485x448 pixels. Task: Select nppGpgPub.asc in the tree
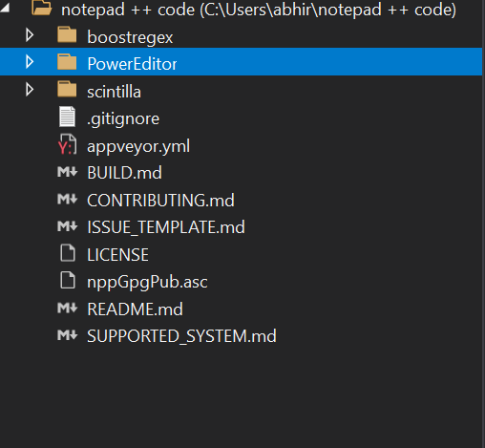[x=147, y=282]
